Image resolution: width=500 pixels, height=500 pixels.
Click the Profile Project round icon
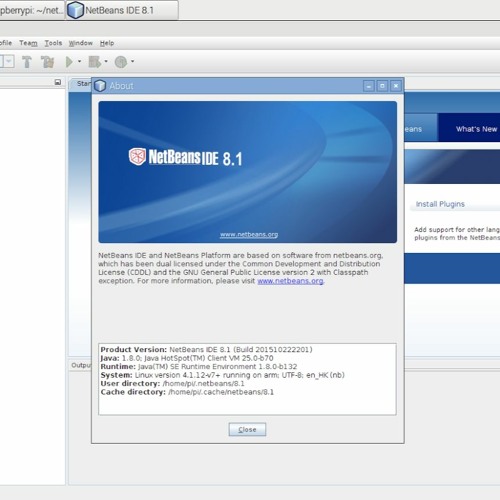121,62
